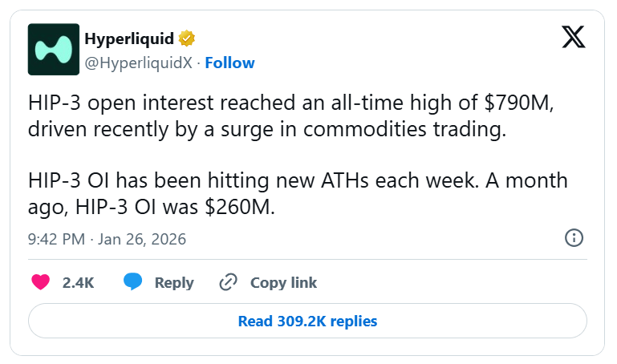
Task: Click the blue reply bubble icon
Action: (x=133, y=282)
